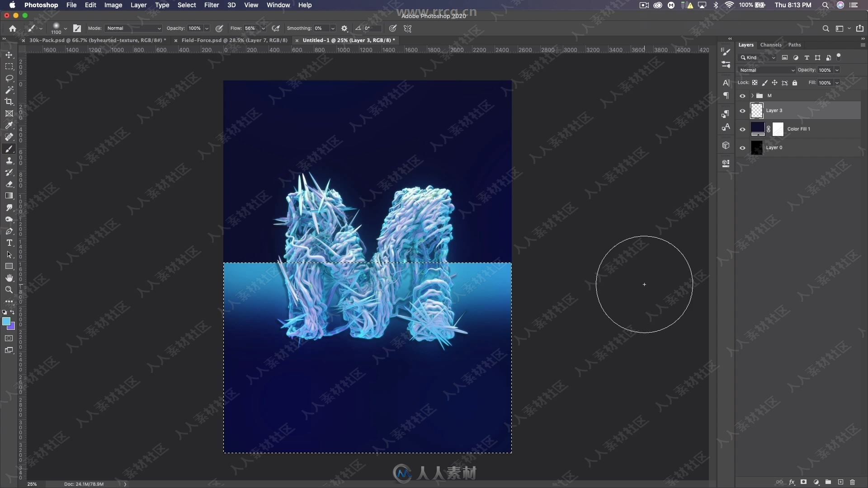Click the Zoom tool in toolbar
The image size is (868, 488).
[9, 290]
